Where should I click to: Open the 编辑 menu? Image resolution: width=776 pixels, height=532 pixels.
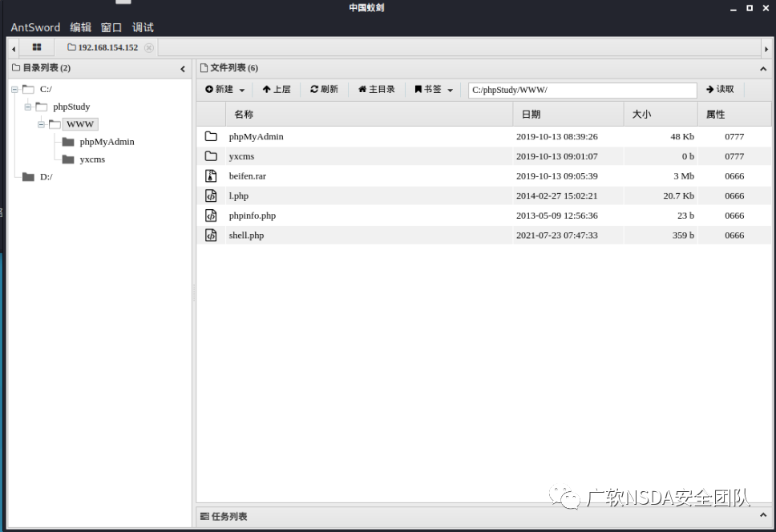(x=81, y=28)
